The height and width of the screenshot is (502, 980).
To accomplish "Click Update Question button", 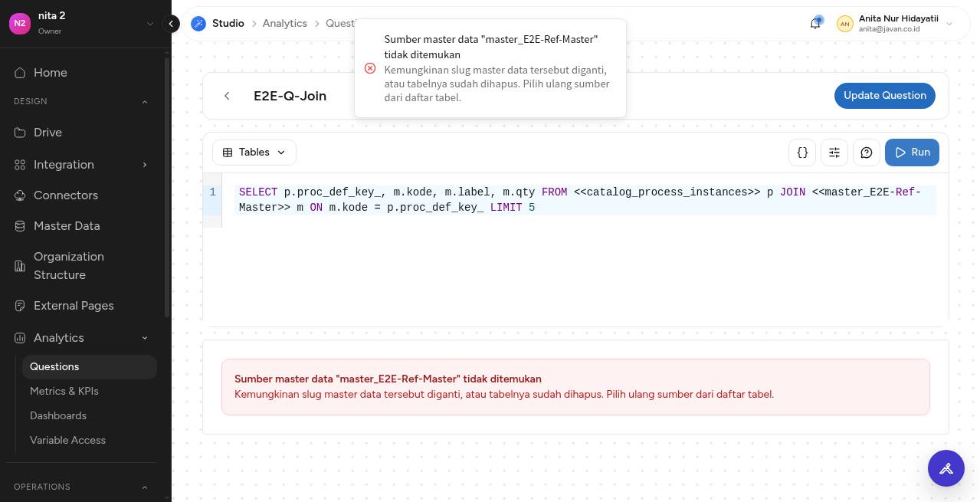I will [x=885, y=96].
